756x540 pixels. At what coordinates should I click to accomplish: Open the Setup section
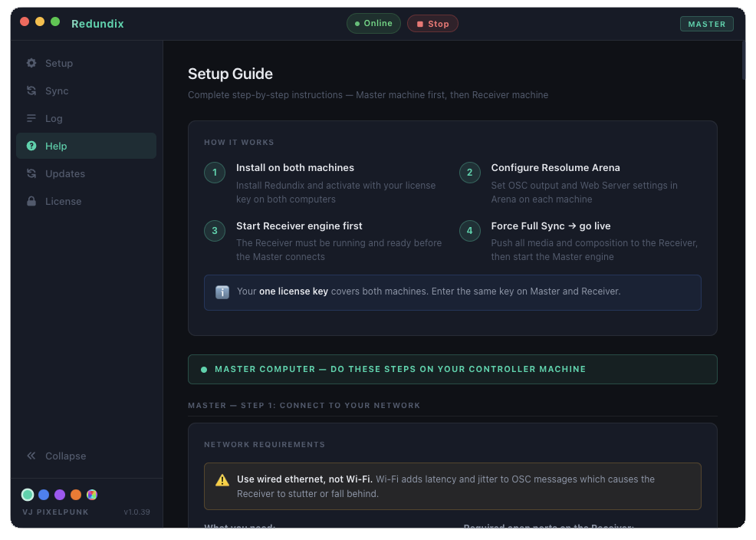point(87,63)
